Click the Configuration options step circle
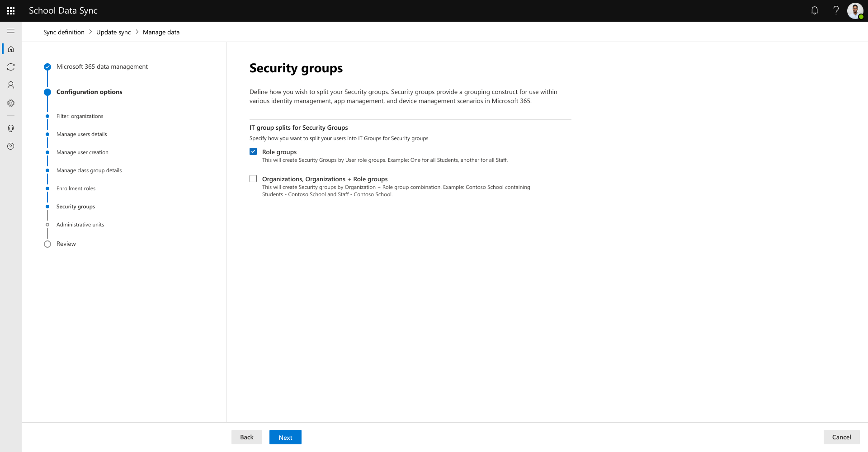This screenshot has width=868, height=452. 47,92
